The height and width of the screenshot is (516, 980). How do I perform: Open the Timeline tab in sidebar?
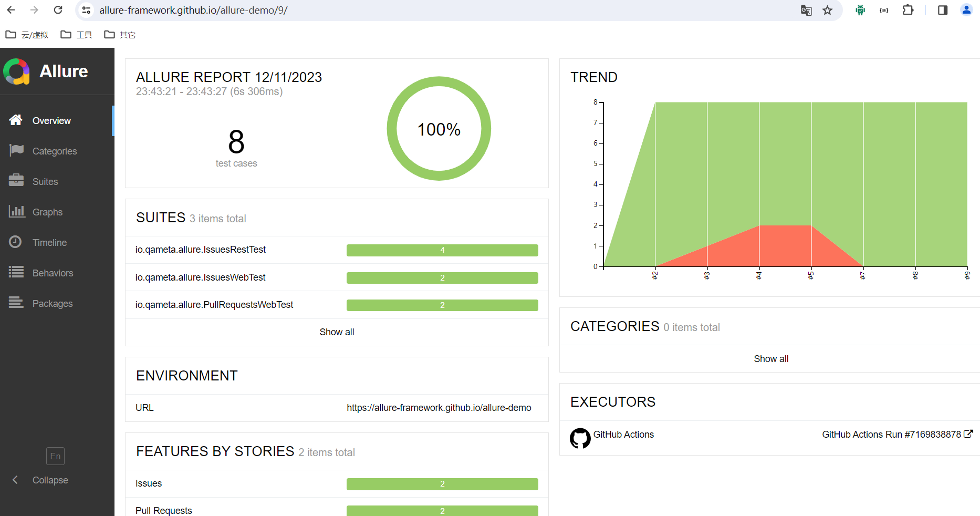[x=57, y=243]
